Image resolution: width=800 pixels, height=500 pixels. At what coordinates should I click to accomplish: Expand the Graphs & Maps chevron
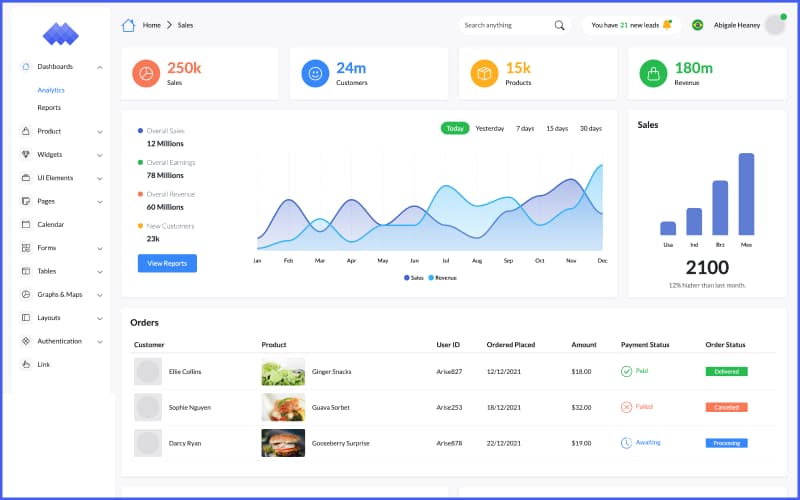pos(99,295)
